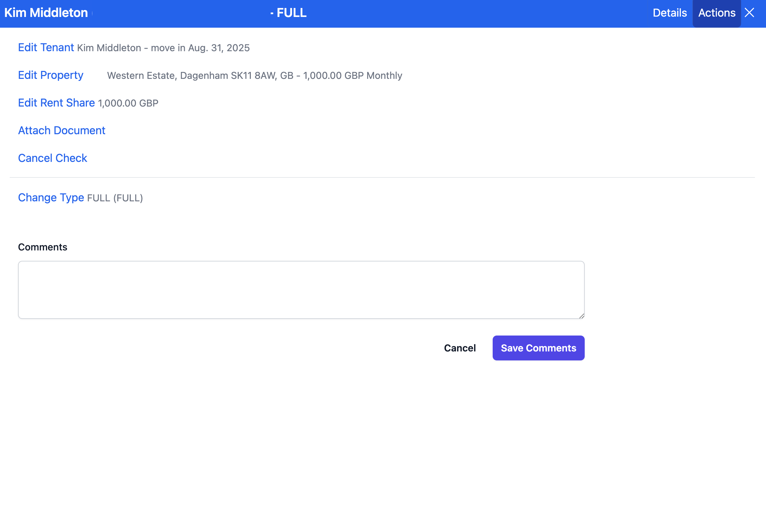Focus the Comments text area
The height and width of the screenshot is (532, 766).
pos(301,290)
